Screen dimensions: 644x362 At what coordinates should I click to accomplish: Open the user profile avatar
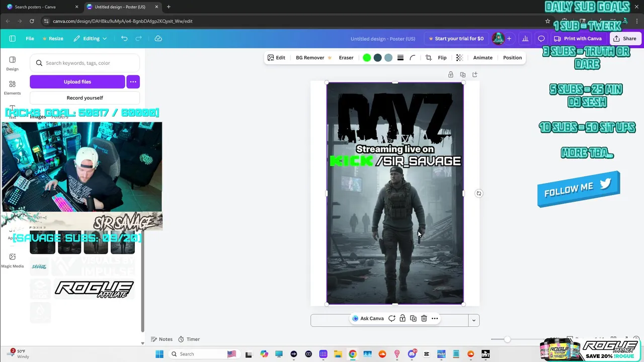point(498,38)
